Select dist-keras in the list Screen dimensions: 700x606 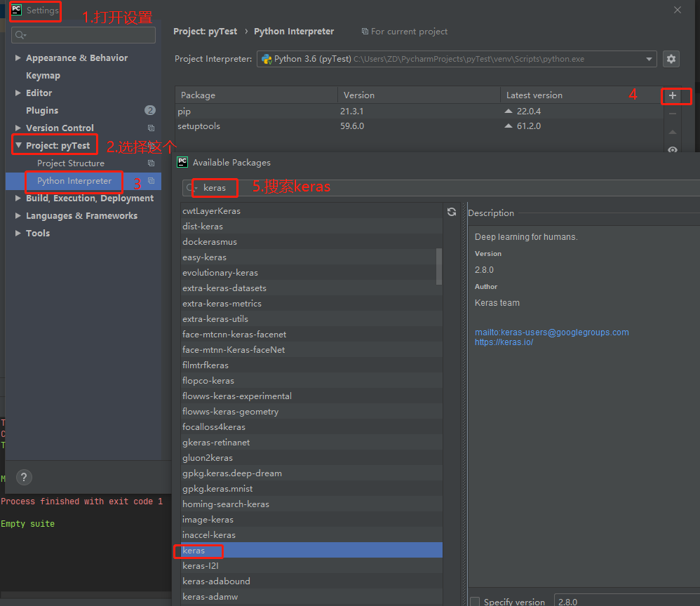point(311,227)
